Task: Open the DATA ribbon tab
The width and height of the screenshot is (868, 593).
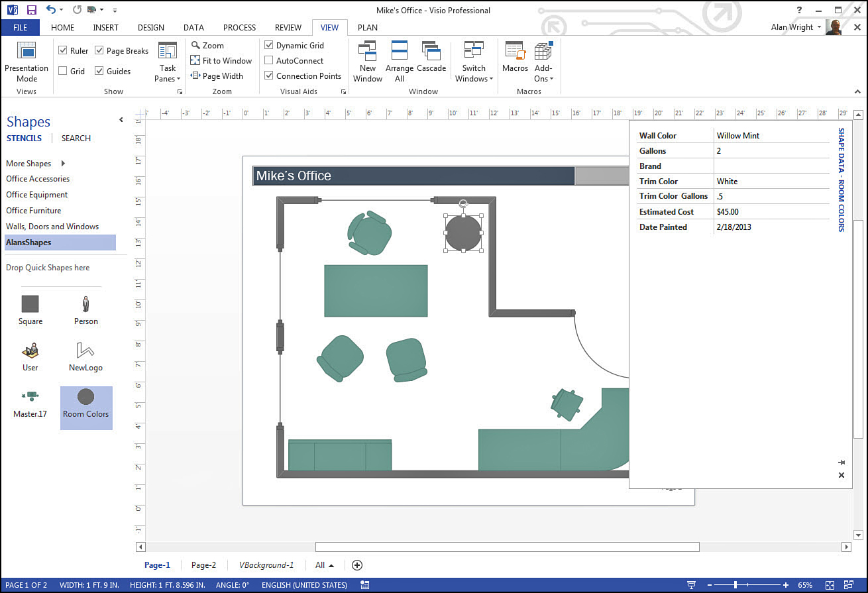Action: [x=193, y=27]
